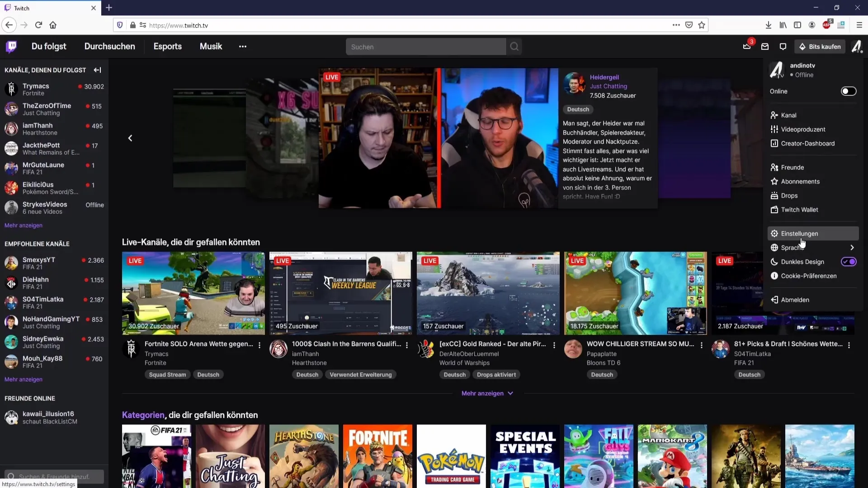The height and width of the screenshot is (488, 868).
Task: Open options for 81+ Picks & Draft stream
Action: click(849, 345)
